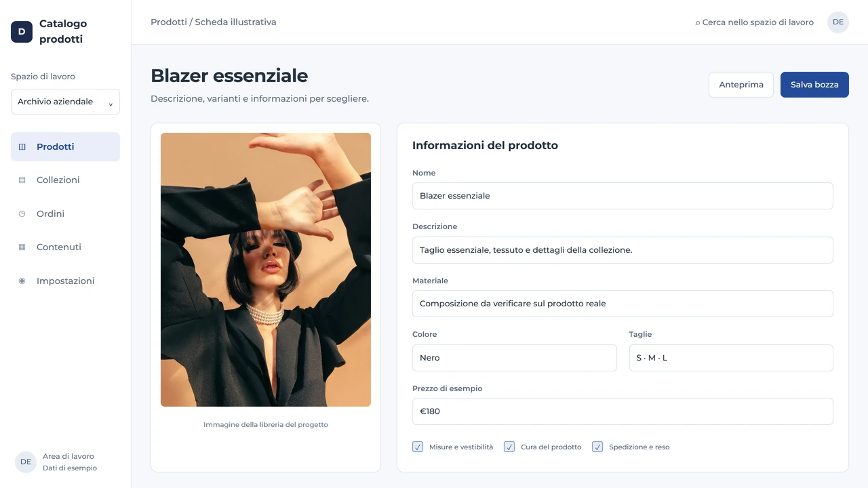This screenshot has height=488, width=868.
Task: Edit the Prezzo di esempio field
Action: 623,411
